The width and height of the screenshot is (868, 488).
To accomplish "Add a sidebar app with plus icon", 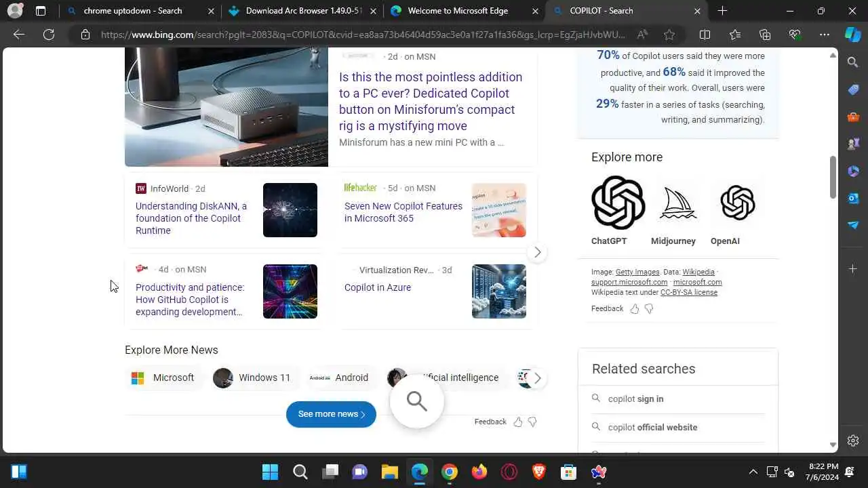I will point(853,269).
